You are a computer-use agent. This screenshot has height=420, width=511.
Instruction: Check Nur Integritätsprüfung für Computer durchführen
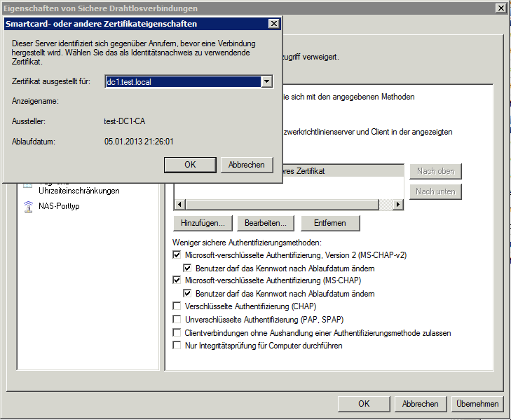coord(177,346)
